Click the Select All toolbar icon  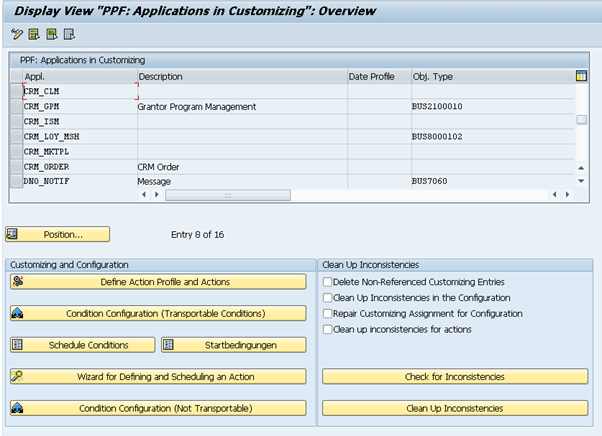click(x=33, y=35)
